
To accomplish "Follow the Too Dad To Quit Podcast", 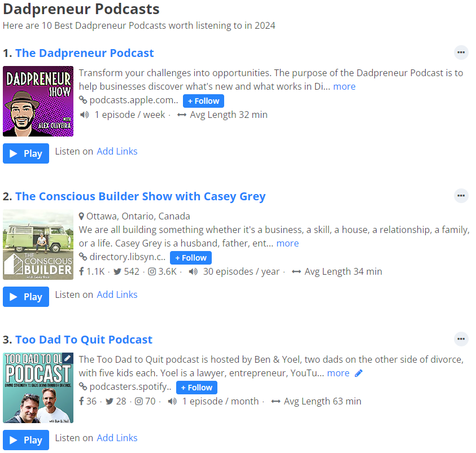I will 196,388.
